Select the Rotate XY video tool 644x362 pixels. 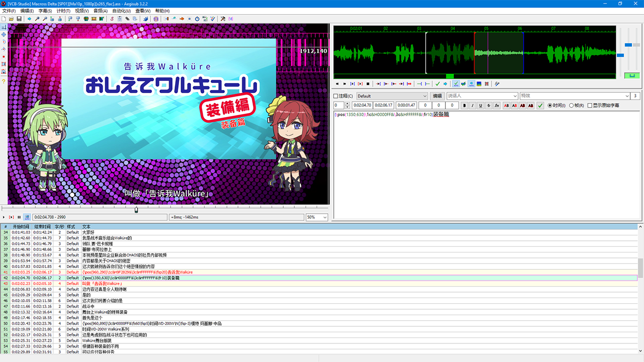point(4,49)
